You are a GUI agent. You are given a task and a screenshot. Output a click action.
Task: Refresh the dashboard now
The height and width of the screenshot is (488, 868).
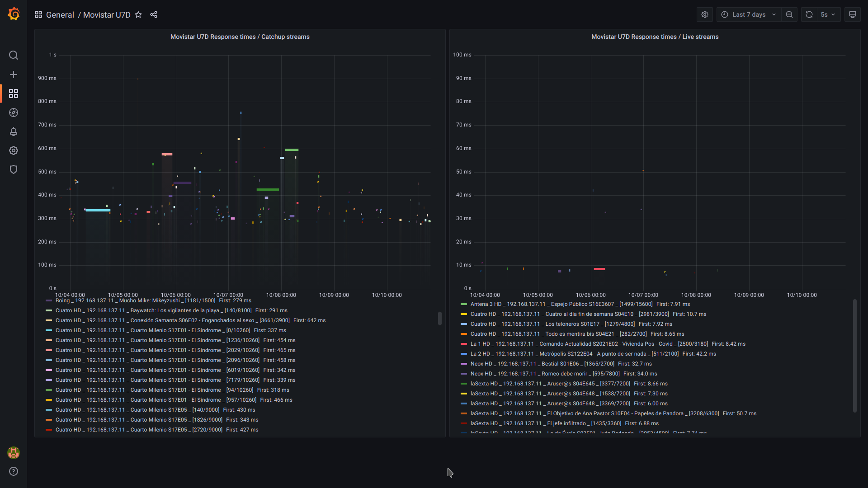click(x=809, y=14)
